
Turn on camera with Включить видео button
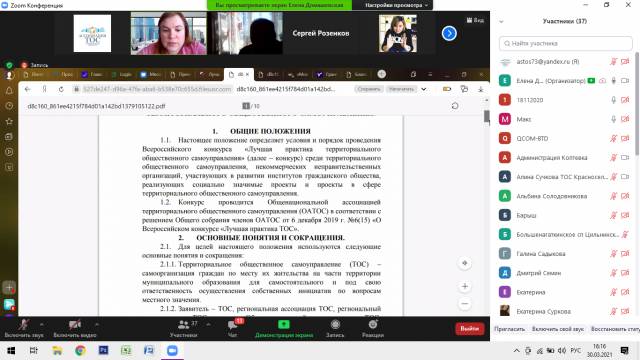(75, 329)
